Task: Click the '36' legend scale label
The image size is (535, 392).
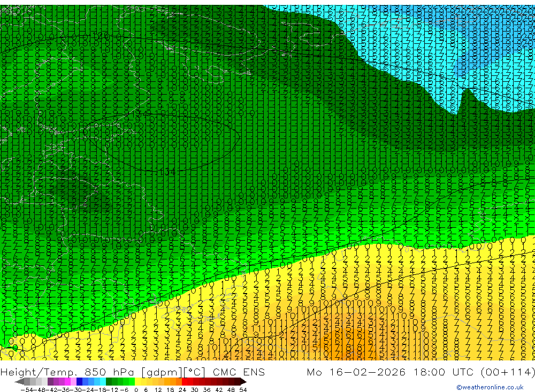Action: pyautogui.click(x=207, y=390)
